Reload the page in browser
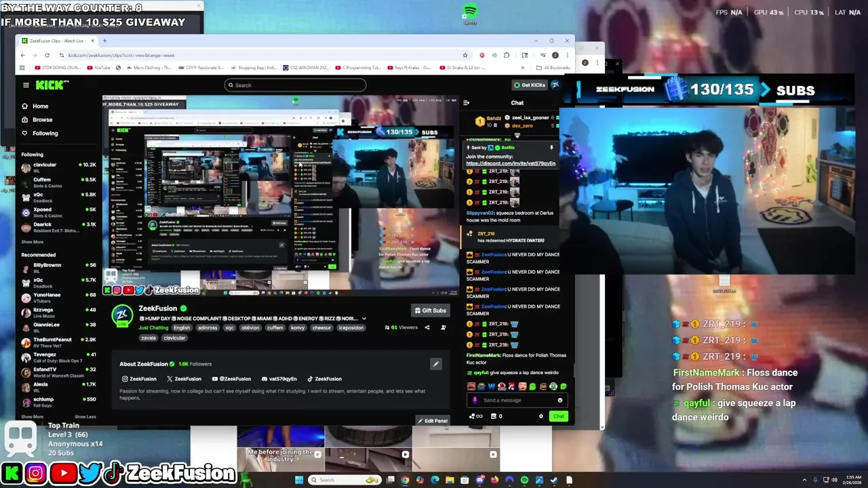868x488 pixels. [47, 55]
